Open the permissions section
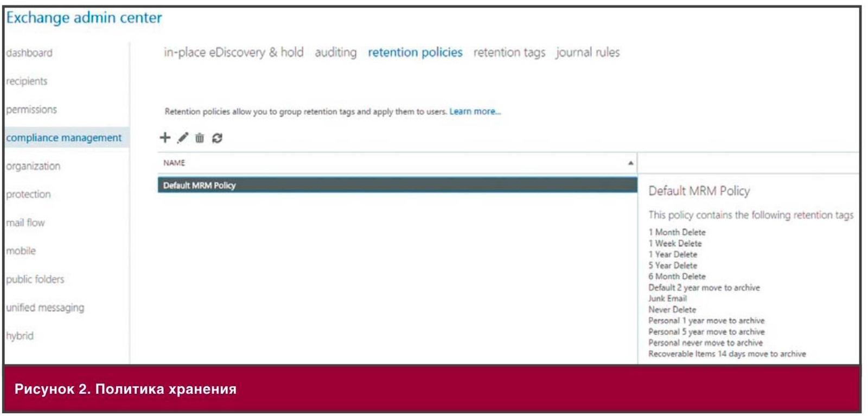The height and width of the screenshot is (416, 868). pyautogui.click(x=31, y=109)
